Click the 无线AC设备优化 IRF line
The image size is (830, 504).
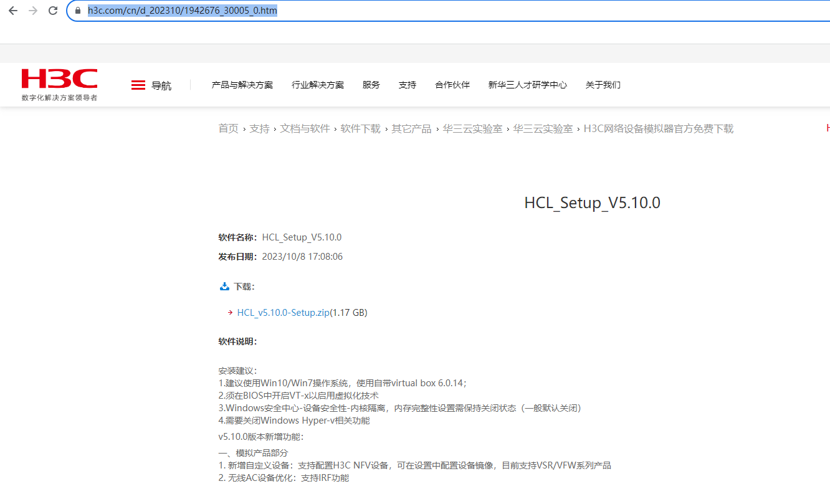[x=284, y=478]
